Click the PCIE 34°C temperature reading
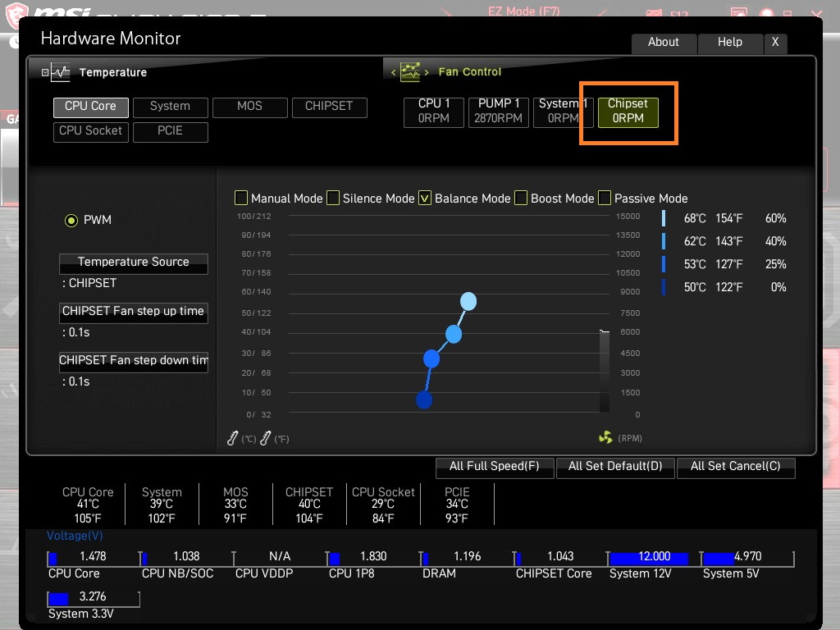Viewport: 840px width, 630px height. tap(457, 505)
